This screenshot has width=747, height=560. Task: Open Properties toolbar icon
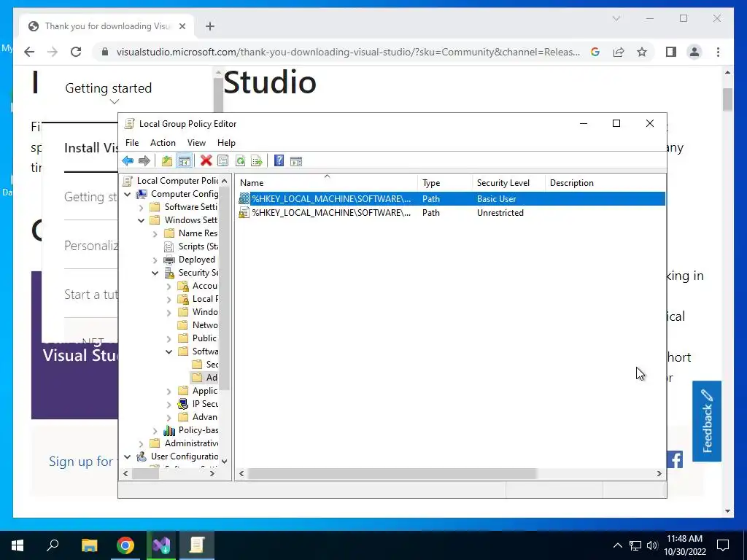(223, 161)
